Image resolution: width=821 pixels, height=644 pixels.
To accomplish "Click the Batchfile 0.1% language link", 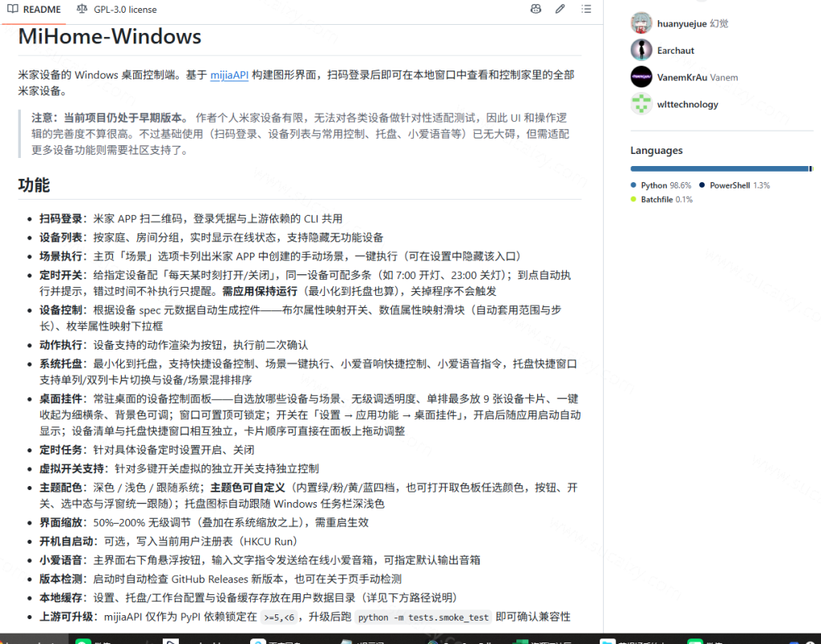I will (661, 200).
